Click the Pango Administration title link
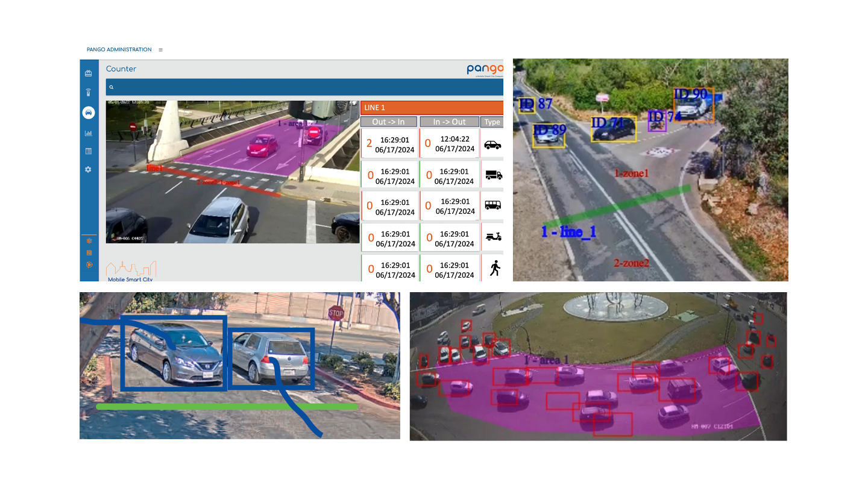The image size is (868, 488). coord(119,50)
